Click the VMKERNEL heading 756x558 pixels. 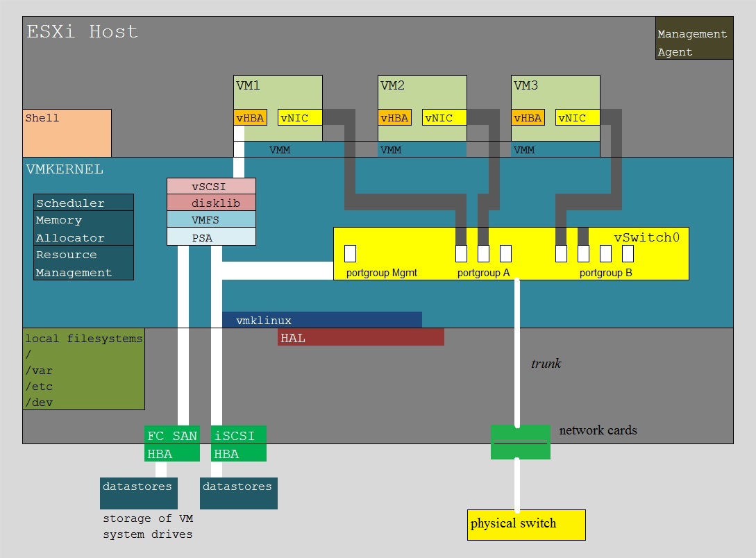pos(65,169)
